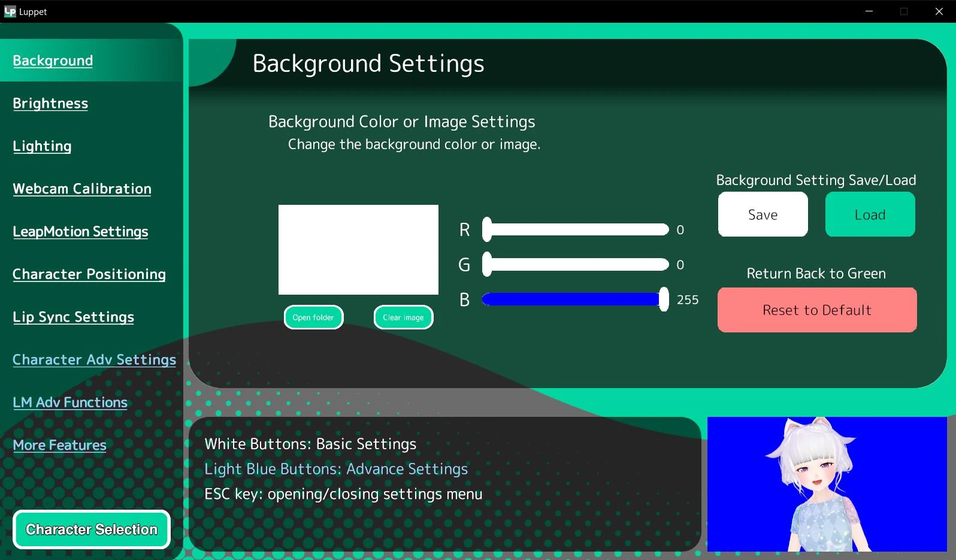Click the blue value '255'

pyautogui.click(x=688, y=299)
